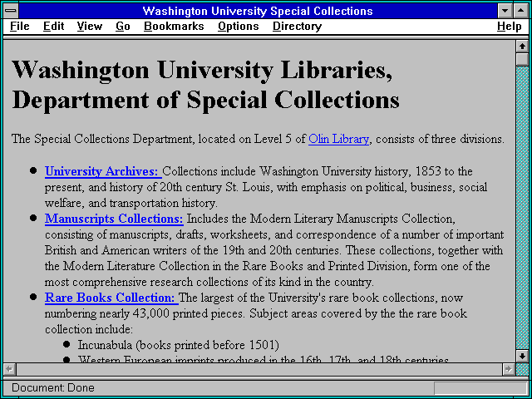Open the Help menu
This screenshot has height=399, width=532.
coord(510,27)
